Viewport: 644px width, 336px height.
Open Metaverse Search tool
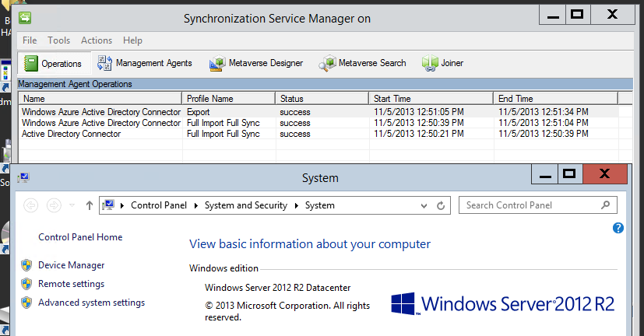pos(363,63)
